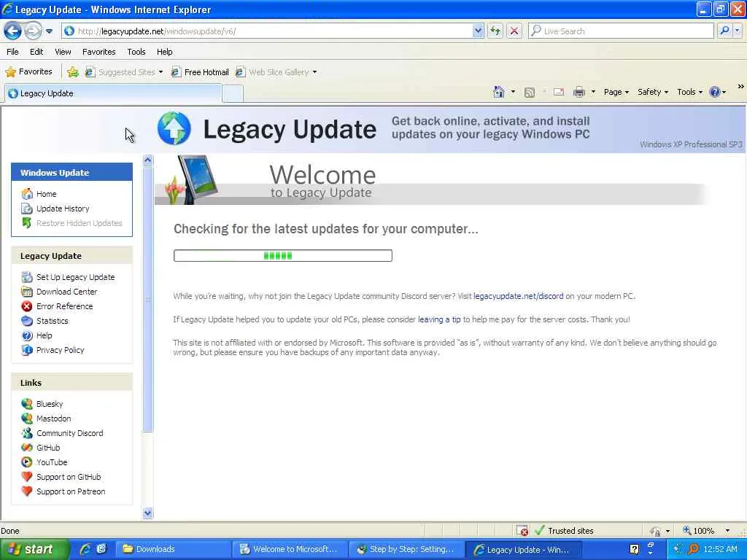The image size is (747, 560).
Task: Open the Page command bar menu
Action: click(x=616, y=92)
